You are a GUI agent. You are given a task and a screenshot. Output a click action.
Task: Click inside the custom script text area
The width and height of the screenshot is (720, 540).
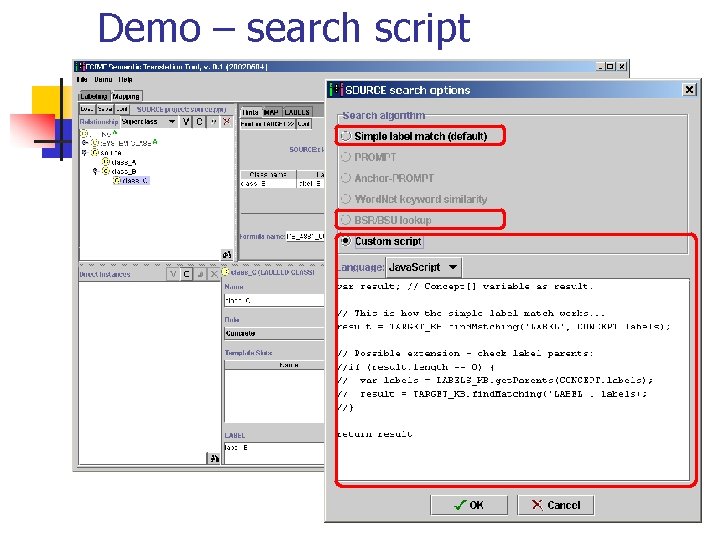[513, 379]
